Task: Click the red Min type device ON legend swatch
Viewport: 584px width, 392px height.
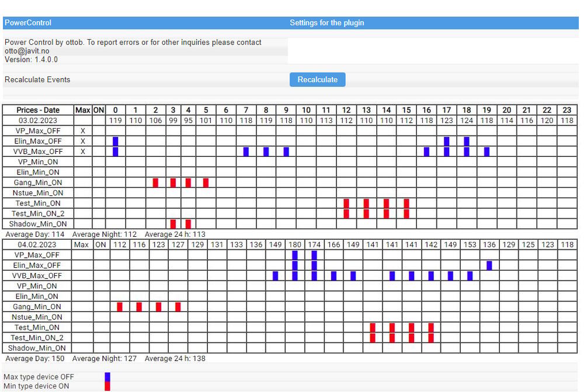Action: click(x=107, y=386)
